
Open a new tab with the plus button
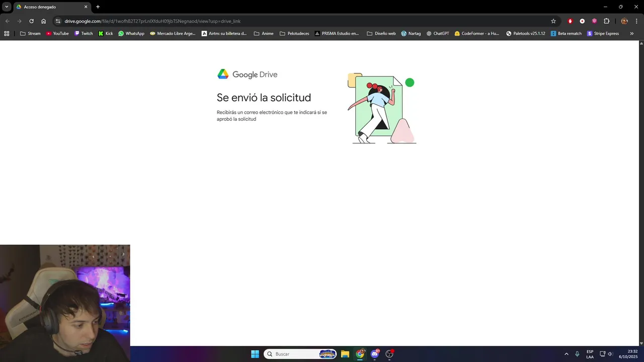[x=98, y=7]
